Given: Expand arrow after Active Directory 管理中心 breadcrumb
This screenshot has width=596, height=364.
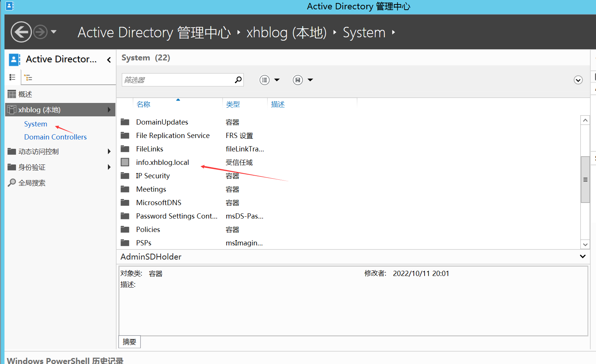Looking at the screenshot, I should pos(239,32).
